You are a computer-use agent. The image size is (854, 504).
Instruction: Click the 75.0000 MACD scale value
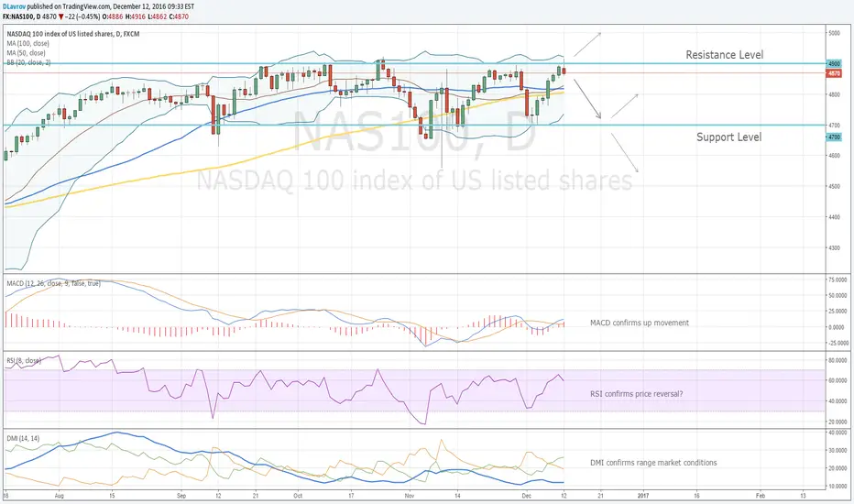tap(838, 279)
